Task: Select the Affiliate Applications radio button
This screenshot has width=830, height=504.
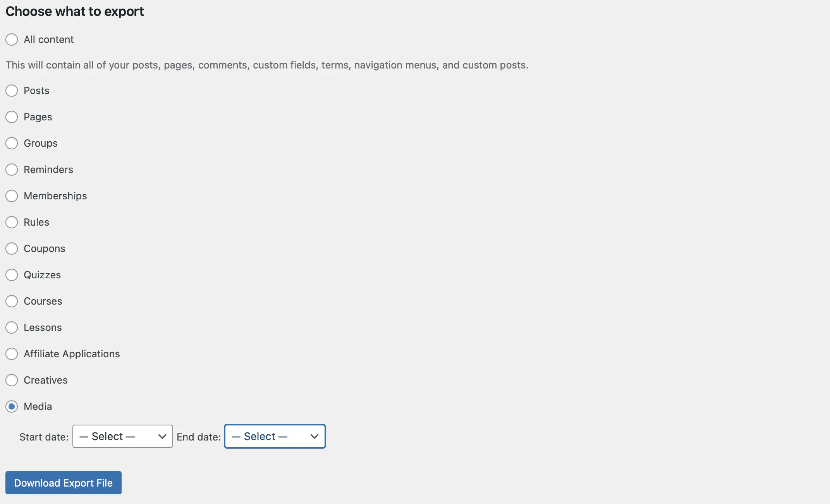Action: click(11, 353)
